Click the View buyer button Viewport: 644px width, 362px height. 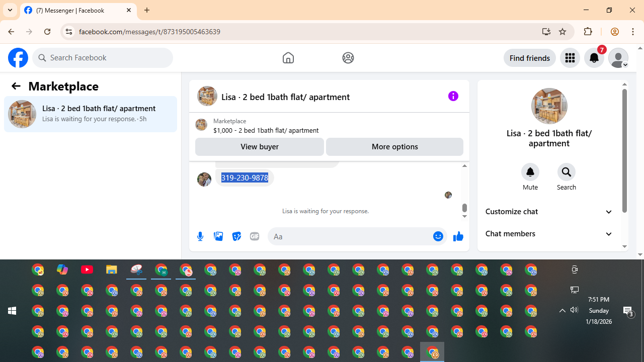[x=260, y=147]
